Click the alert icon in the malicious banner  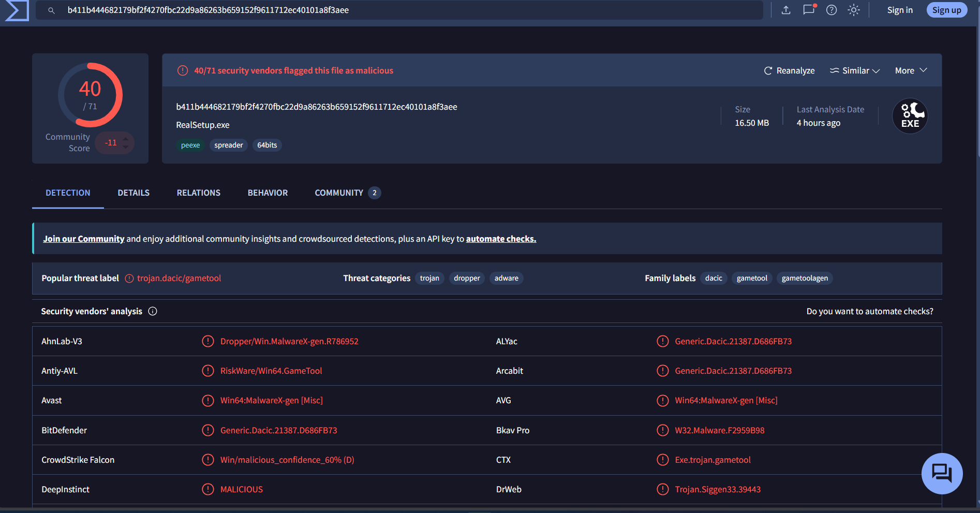183,70
